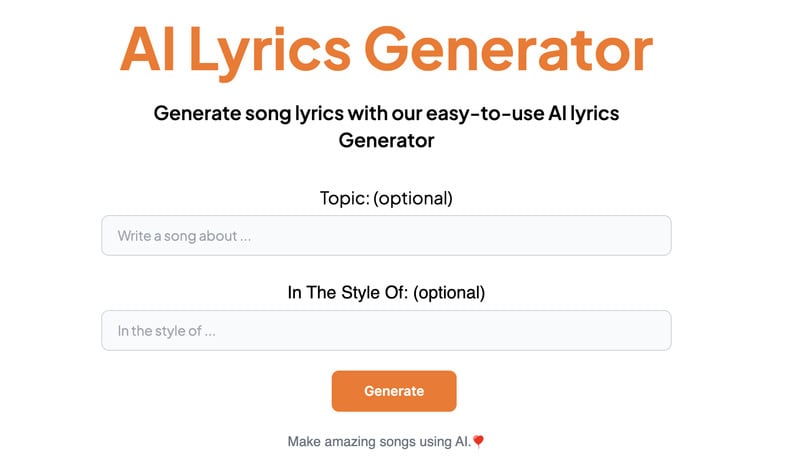
Task: Click the red balloon emoji icon
Action: click(478, 441)
